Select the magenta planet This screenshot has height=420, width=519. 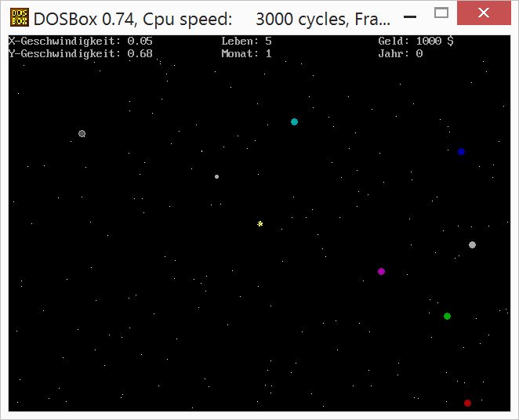click(381, 271)
